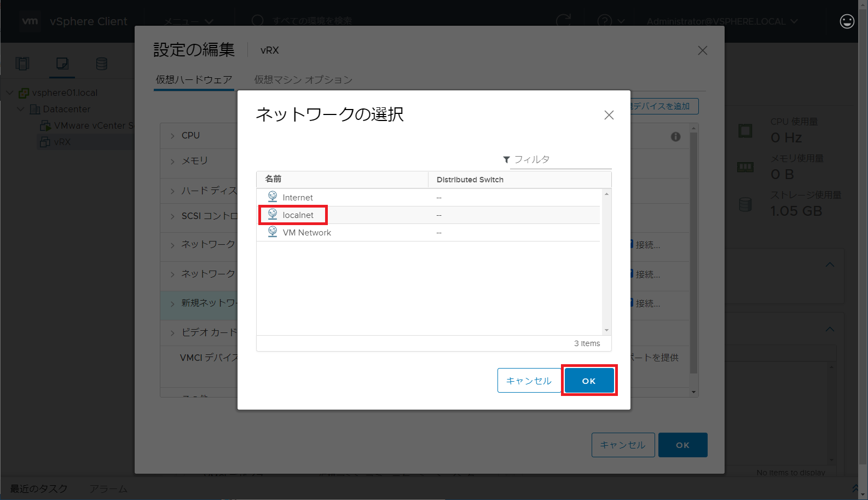
Task: Open the Administrator@VSPHERE.LOCAL user menu
Action: (722, 21)
